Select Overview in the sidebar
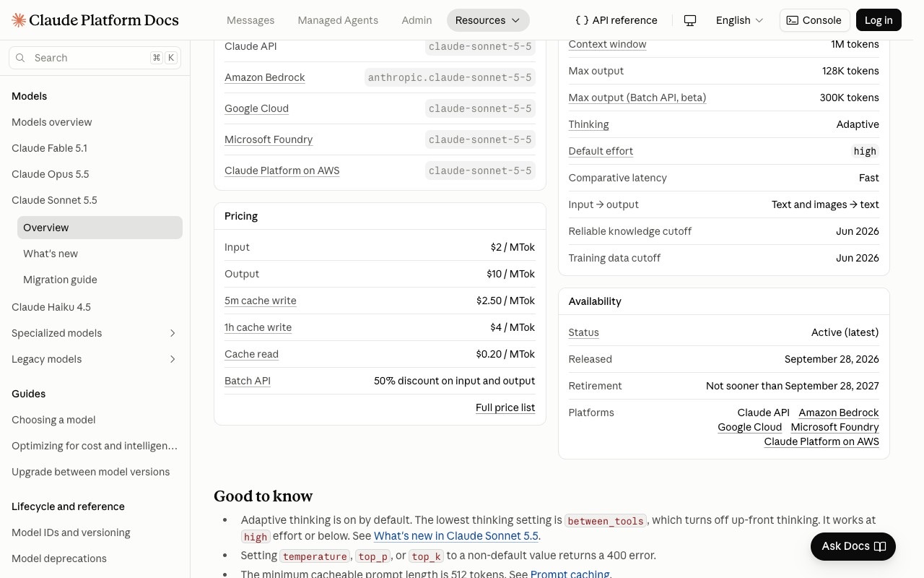 100,228
